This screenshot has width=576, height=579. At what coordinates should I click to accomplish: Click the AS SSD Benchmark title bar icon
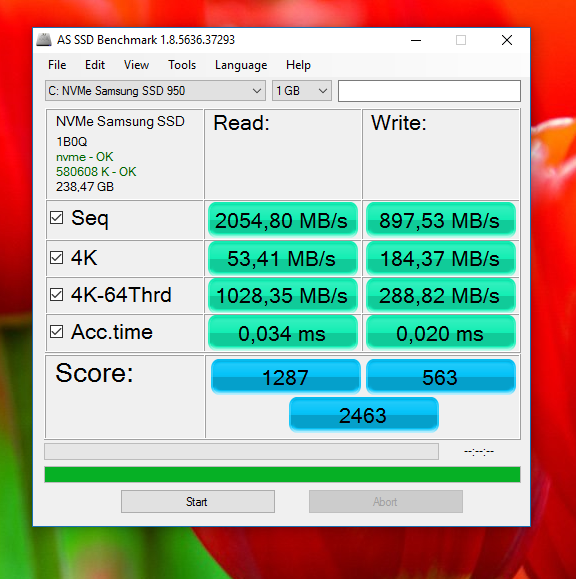pos(44,40)
